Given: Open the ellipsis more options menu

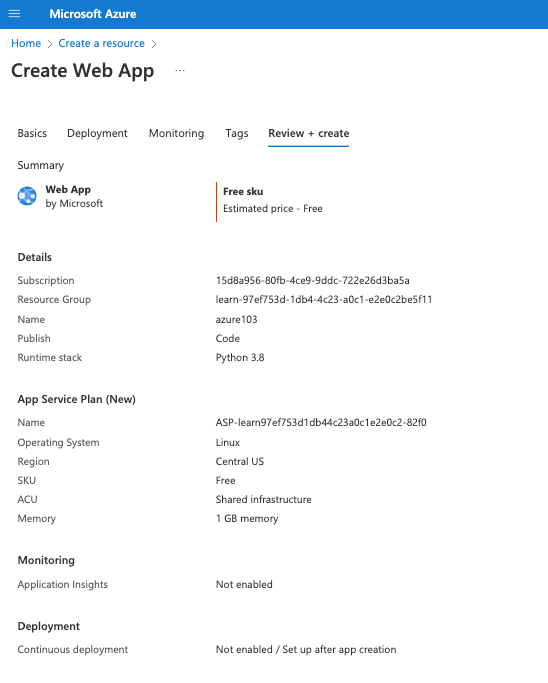Looking at the screenshot, I should pyautogui.click(x=180, y=70).
